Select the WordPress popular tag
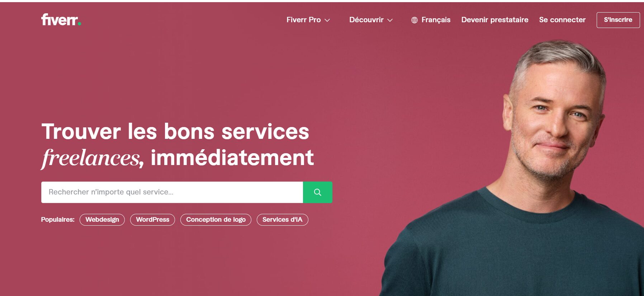Viewport: 644px width, 296px height. point(152,220)
